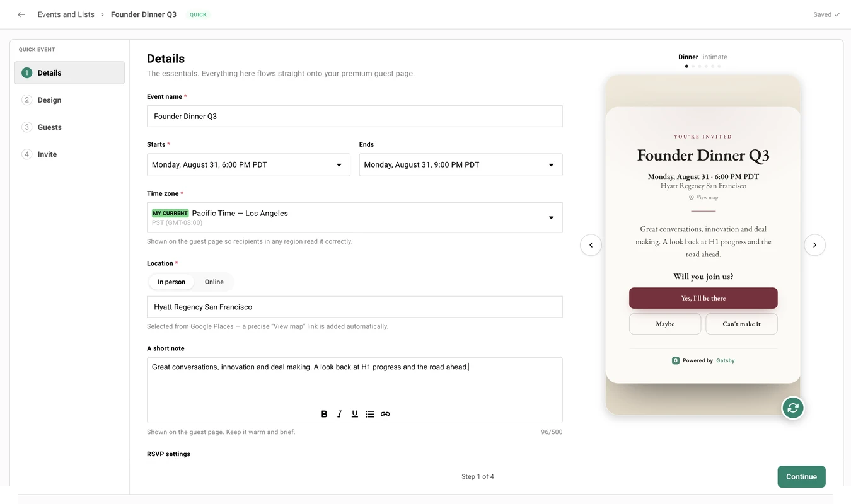Open the Ends date dropdown
Screen dimensions: 851x504
click(461, 165)
